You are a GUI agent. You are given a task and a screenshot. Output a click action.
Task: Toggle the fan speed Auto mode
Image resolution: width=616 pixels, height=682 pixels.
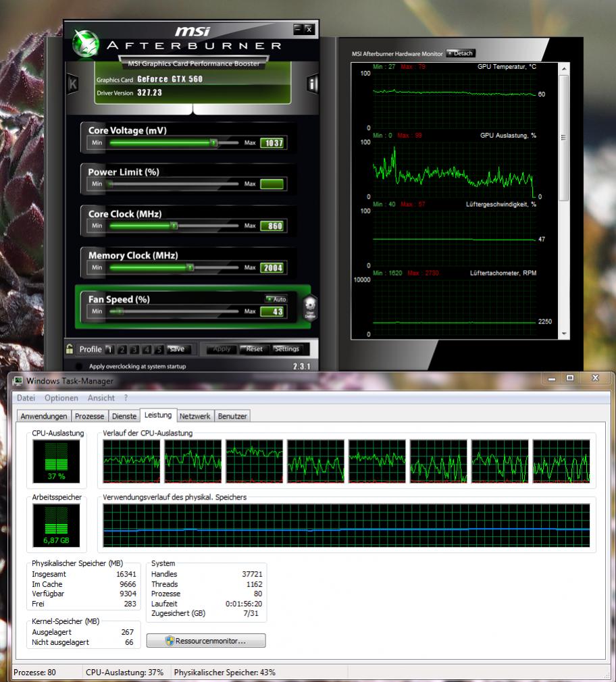point(276,299)
